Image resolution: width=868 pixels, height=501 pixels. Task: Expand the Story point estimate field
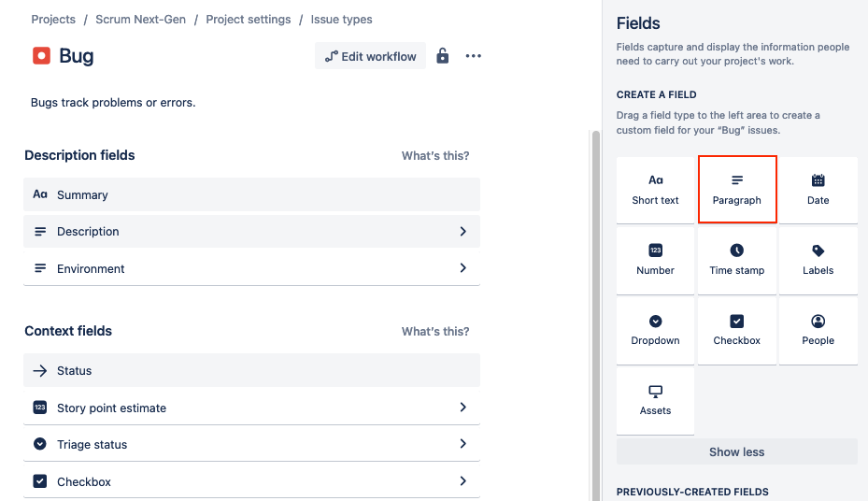point(462,408)
